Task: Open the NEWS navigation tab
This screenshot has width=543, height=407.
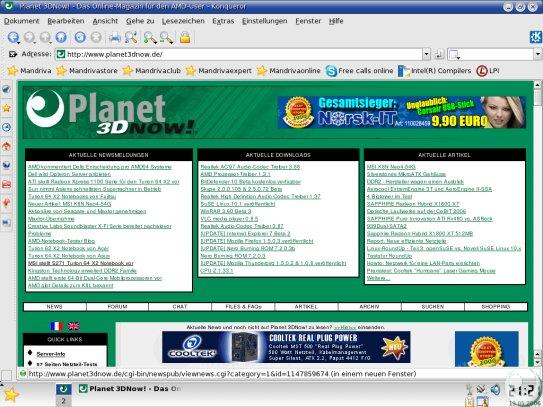Action: click(55, 307)
